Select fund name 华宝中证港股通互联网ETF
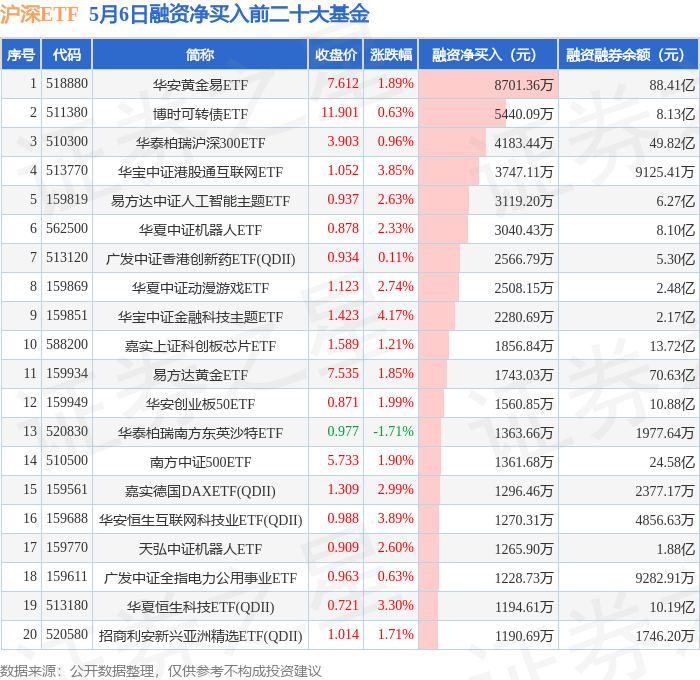The width and height of the screenshot is (700, 680). (200, 172)
